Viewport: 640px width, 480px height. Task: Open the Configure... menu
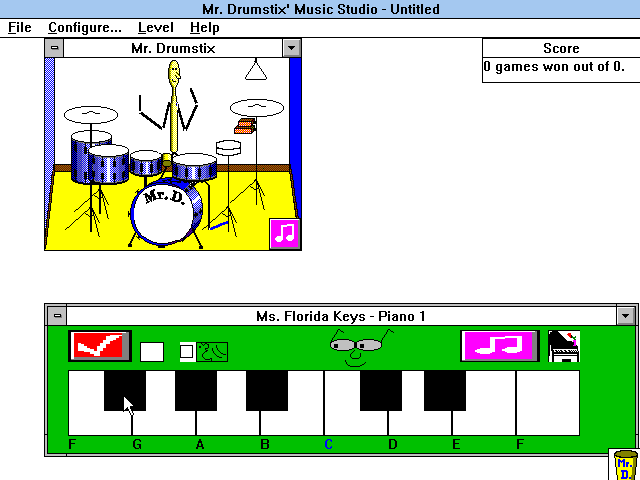[x=84, y=28]
